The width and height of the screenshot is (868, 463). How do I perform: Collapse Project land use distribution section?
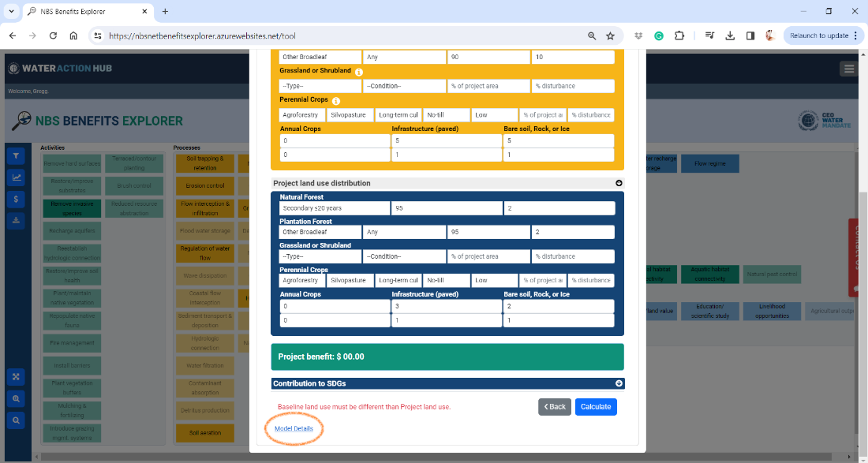[x=619, y=183]
